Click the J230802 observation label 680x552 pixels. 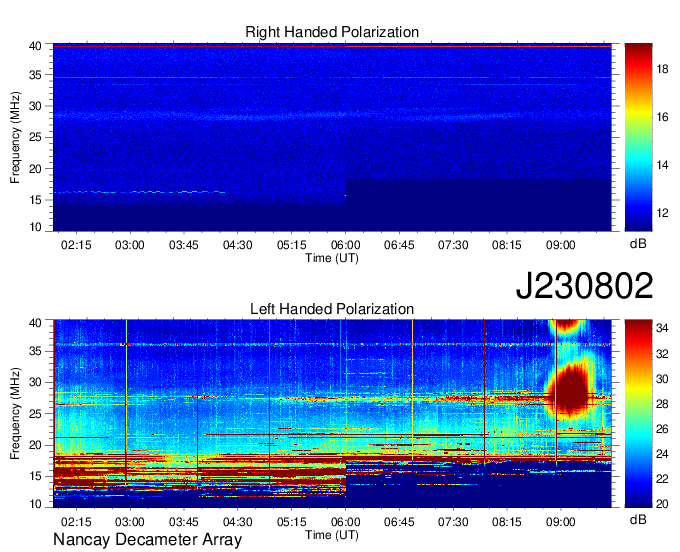tap(584, 286)
